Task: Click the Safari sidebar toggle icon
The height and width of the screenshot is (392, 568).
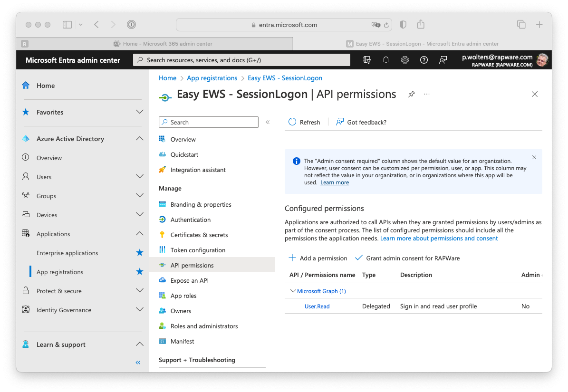Action: (x=67, y=25)
